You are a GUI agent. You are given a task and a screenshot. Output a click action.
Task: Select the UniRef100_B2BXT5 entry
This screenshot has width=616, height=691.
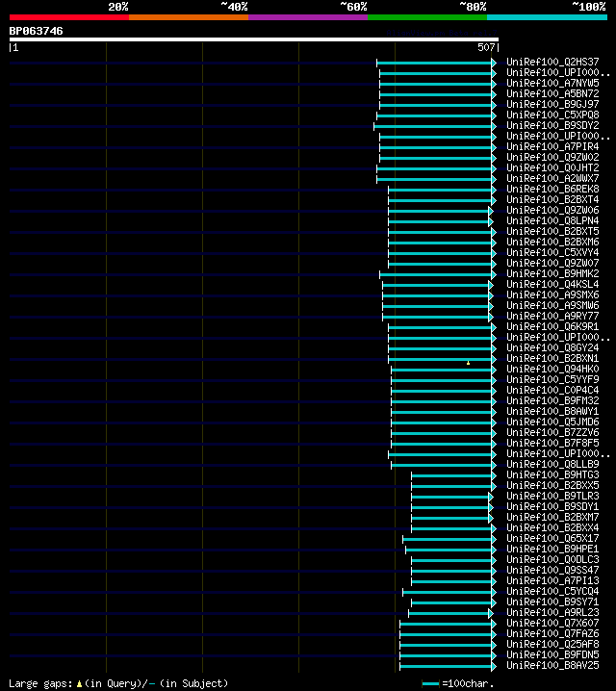[x=552, y=231]
